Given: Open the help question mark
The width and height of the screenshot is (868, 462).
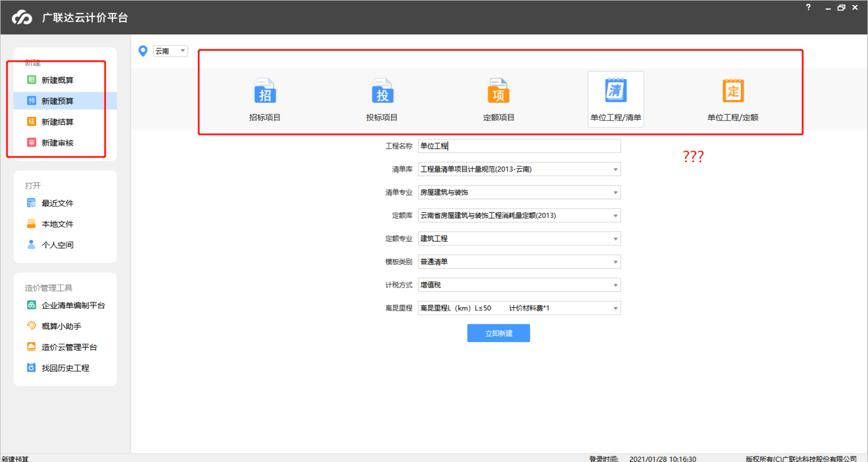Looking at the screenshot, I should (x=808, y=7).
